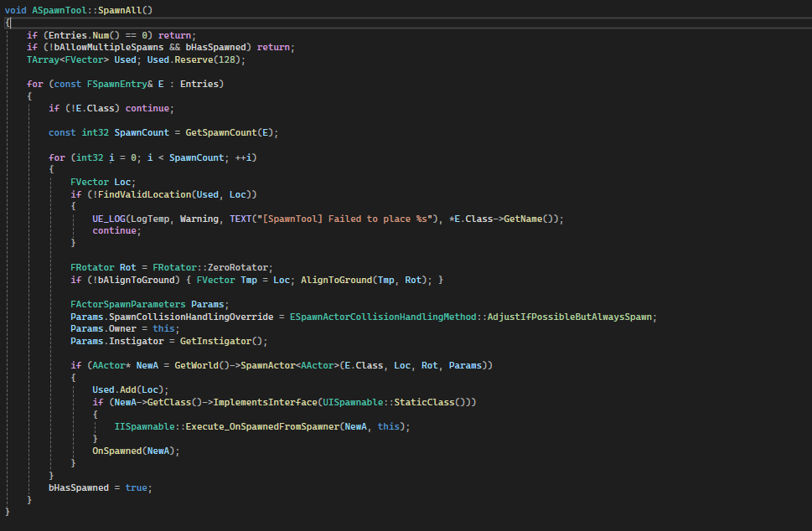The height and width of the screenshot is (531, 812).
Task: Click AdjustIfPossibleButAlwaysSpawn enum value
Action: coord(569,317)
